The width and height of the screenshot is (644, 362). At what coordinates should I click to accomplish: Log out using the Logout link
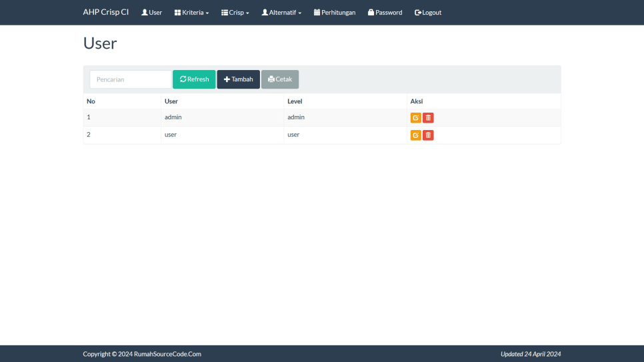click(428, 13)
